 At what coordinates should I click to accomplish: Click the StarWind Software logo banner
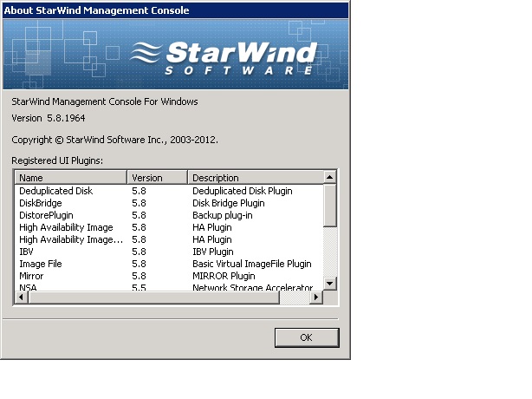pos(175,55)
